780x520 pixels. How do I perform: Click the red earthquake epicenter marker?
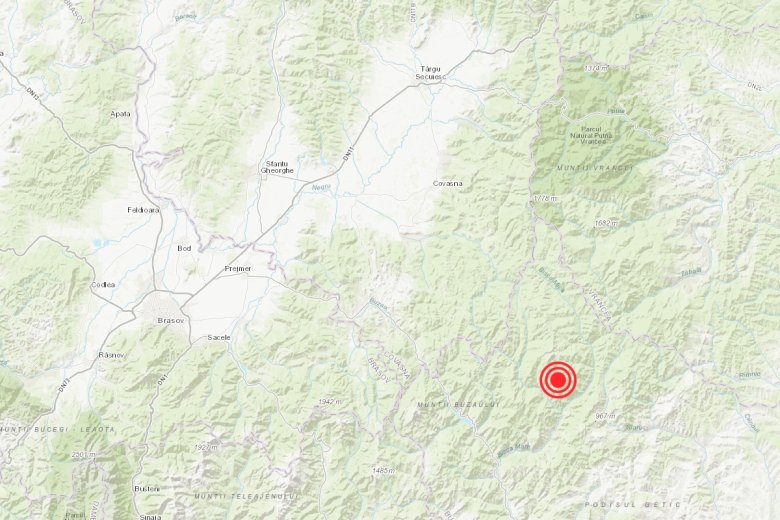[x=558, y=380]
